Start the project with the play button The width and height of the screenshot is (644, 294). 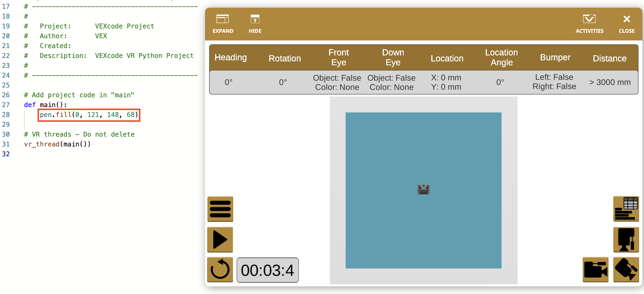(220, 240)
